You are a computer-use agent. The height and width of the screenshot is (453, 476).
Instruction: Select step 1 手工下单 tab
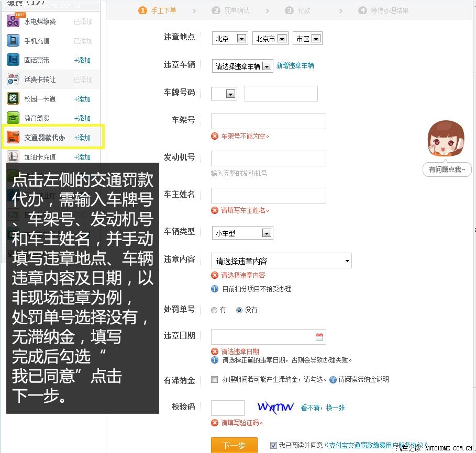157,10
